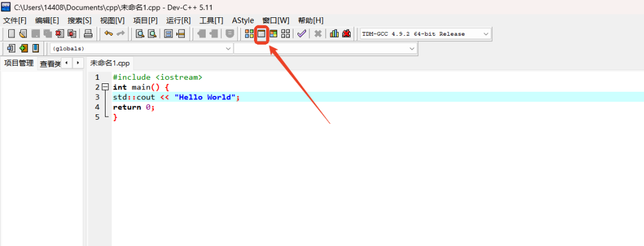Click the Syntax Check checkmark icon
The image size is (644, 246).
click(x=302, y=33)
